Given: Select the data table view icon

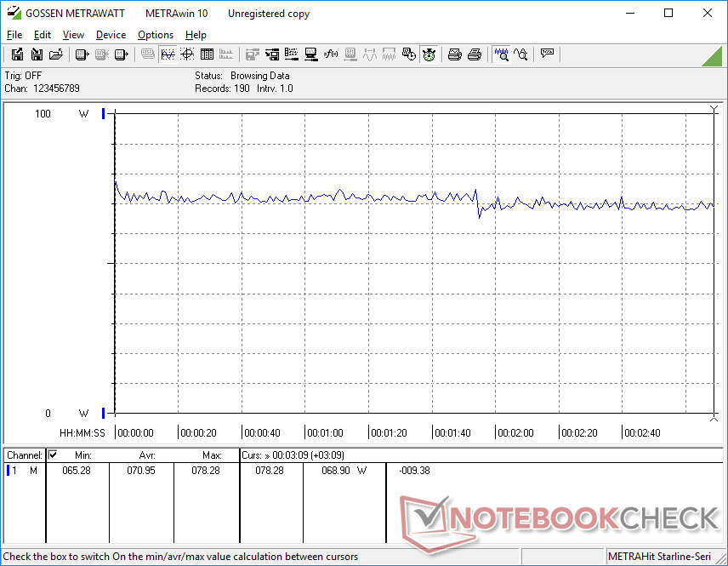Looking at the screenshot, I should click(207, 54).
